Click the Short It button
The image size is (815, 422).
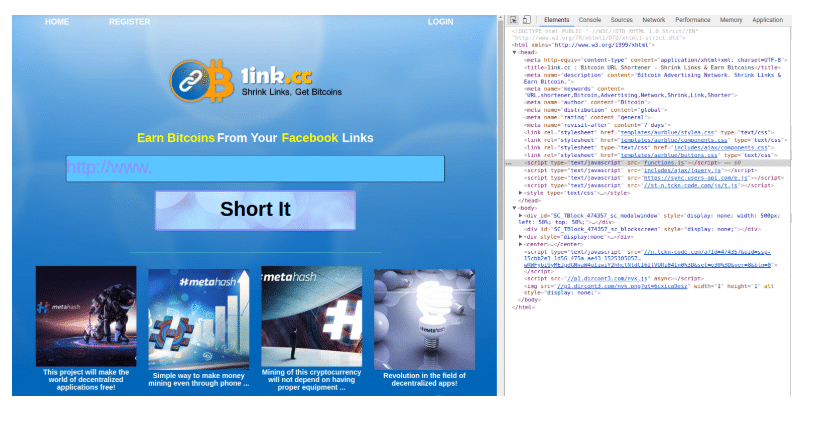(255, 210)
